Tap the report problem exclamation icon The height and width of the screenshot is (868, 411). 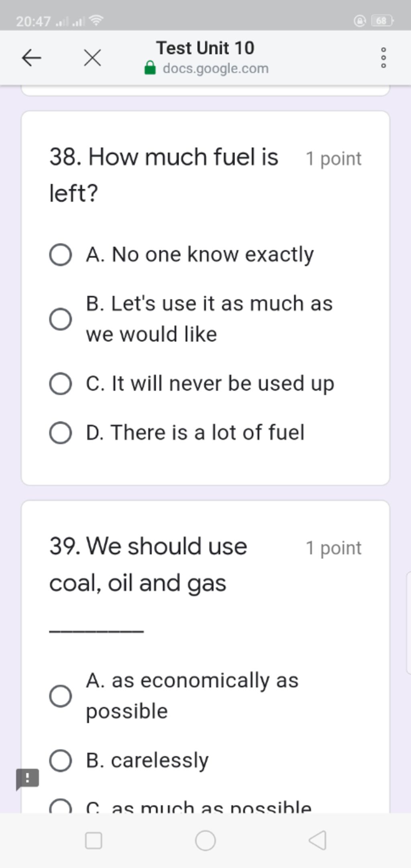coord(27,779)
